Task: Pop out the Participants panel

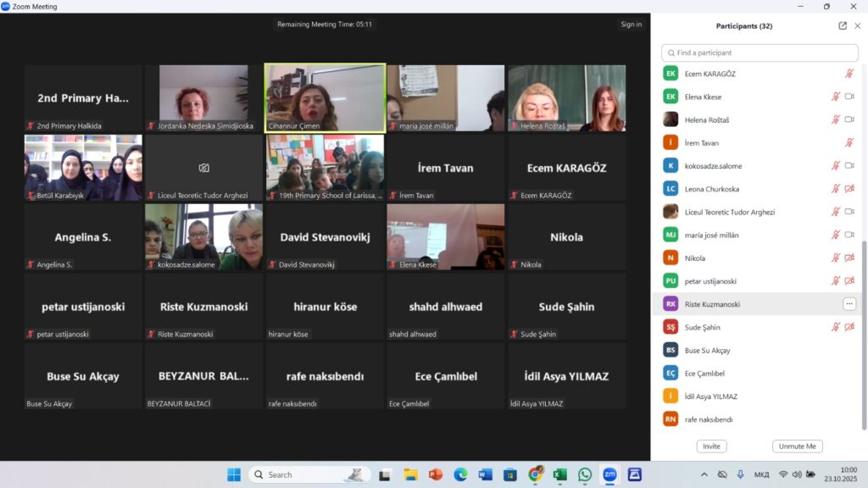Action: pos(843,25)
